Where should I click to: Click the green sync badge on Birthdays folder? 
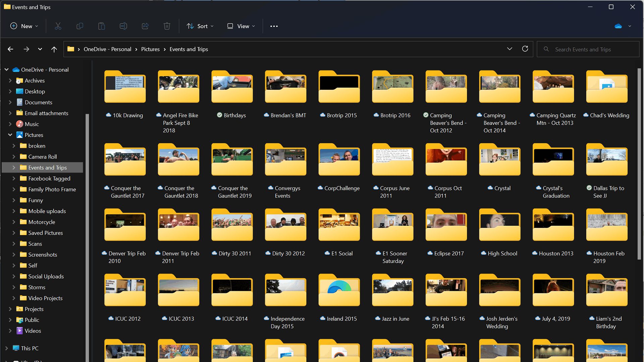click(219, 115)
